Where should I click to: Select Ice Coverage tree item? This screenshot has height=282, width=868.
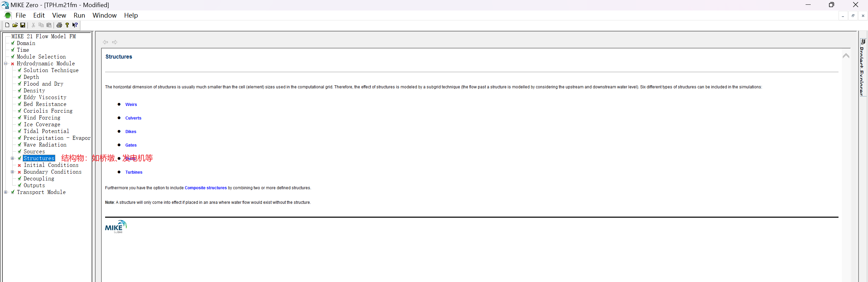click(42, 125)
